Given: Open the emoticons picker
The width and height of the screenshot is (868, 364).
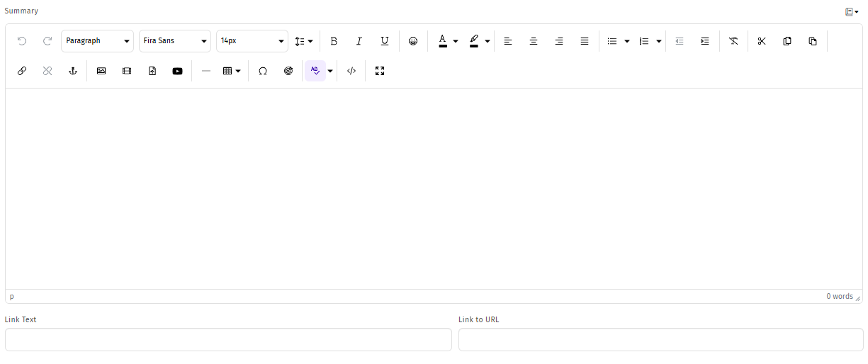Looking at the screenshot, I should coord(413,41).
